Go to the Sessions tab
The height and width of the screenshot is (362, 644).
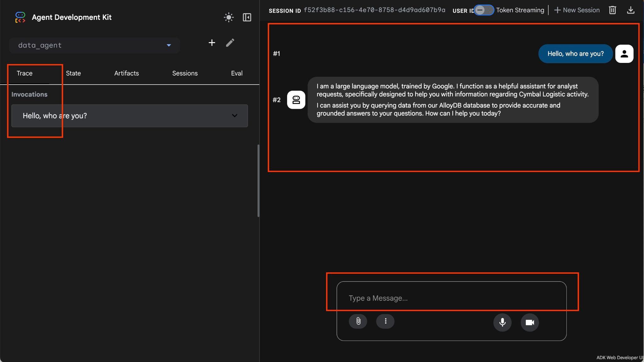point(185,73)
